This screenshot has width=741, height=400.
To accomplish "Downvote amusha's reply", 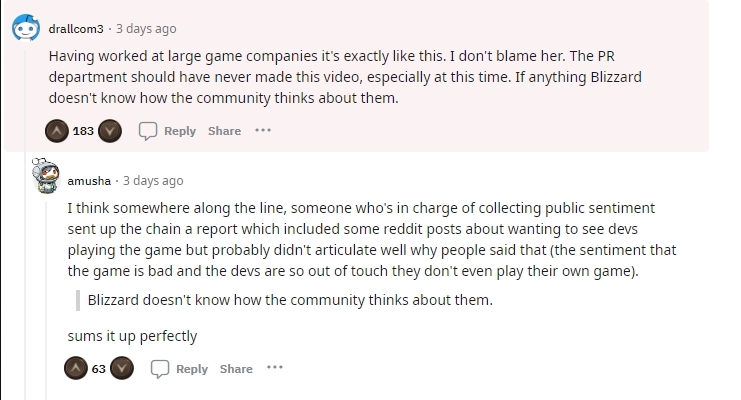I will [122, 369].
